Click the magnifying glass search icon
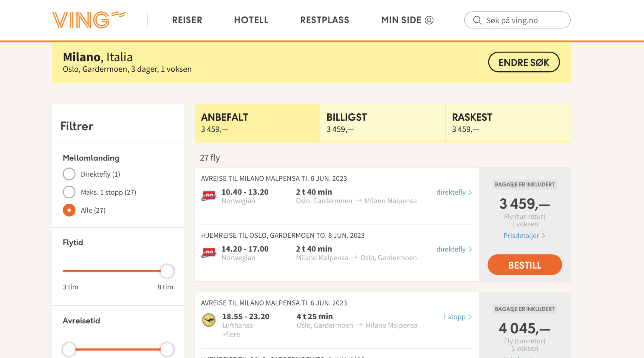 tap(477, 20)
